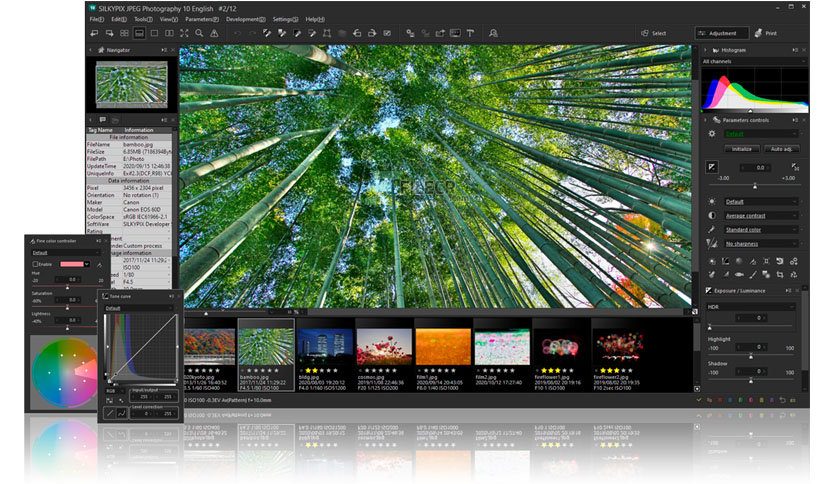Toggle the highlight/shadow warning triangle
Viewport: 836px width, 484px height.
pyautogui.click(x=214, y=33)
